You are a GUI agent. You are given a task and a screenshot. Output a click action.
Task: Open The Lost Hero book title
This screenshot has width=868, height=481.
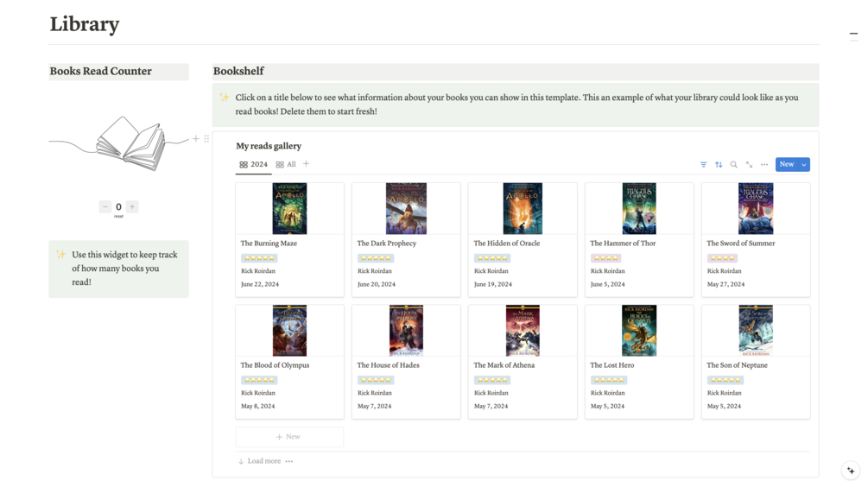click(611, 365)
